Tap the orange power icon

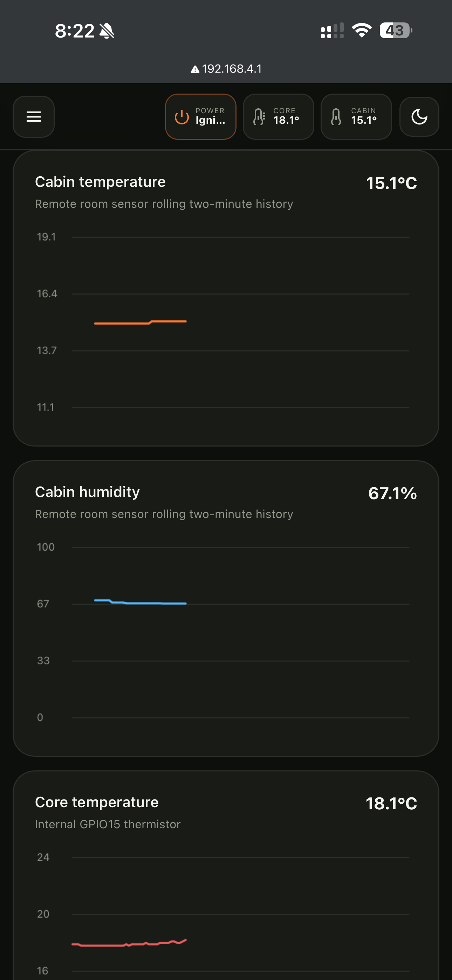pyautogui.click(x=182, y=117)
